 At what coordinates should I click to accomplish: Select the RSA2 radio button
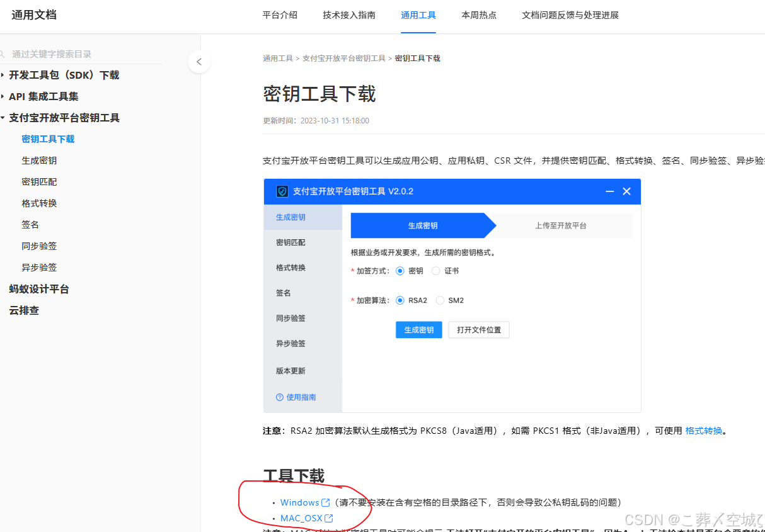pos(400,300)
